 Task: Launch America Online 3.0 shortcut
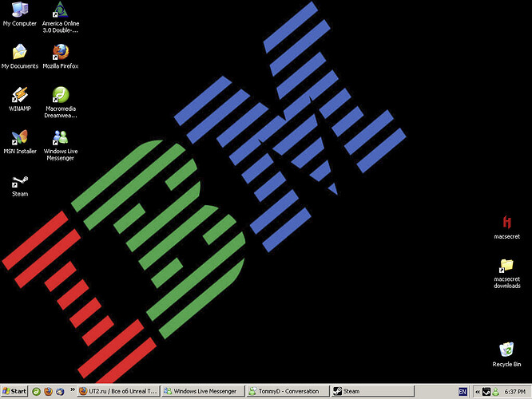coord(61,11)
